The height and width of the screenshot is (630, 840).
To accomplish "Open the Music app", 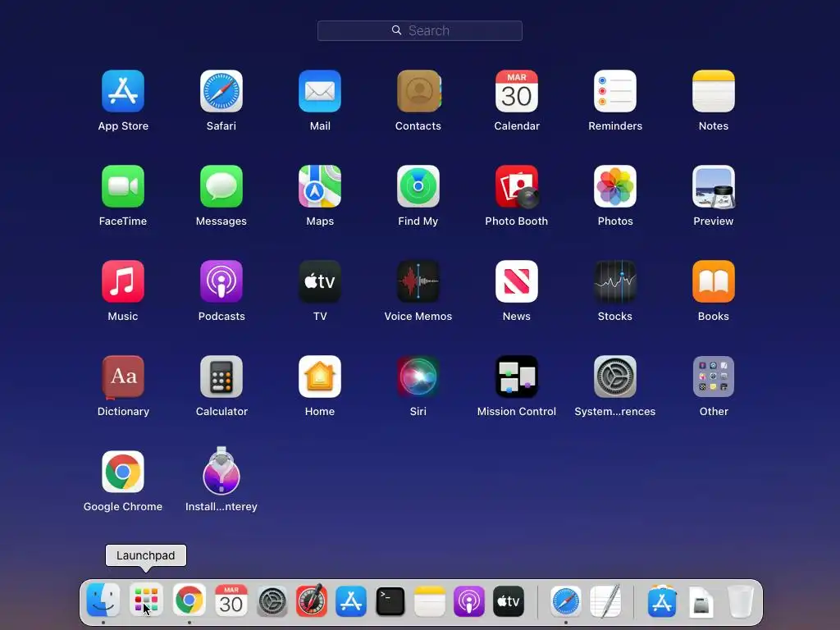I will pos(123,281).
